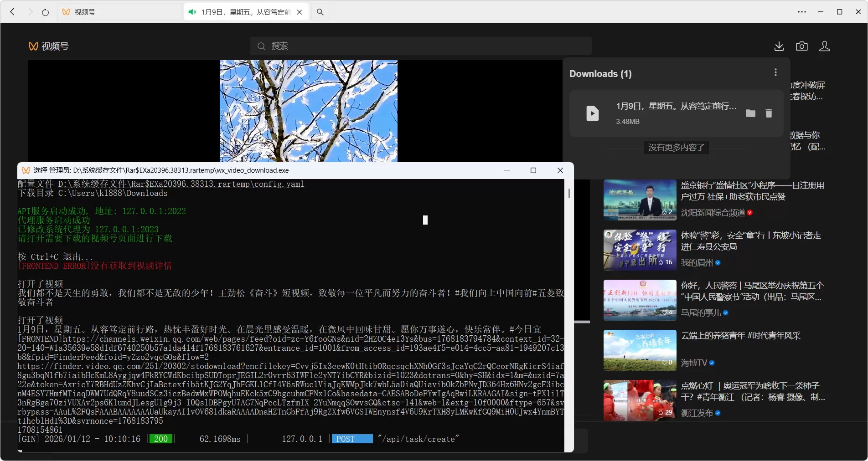The image size is (868, 461).
Task: Mute tab audio via the speaker icon
Action: coord(191,12)
